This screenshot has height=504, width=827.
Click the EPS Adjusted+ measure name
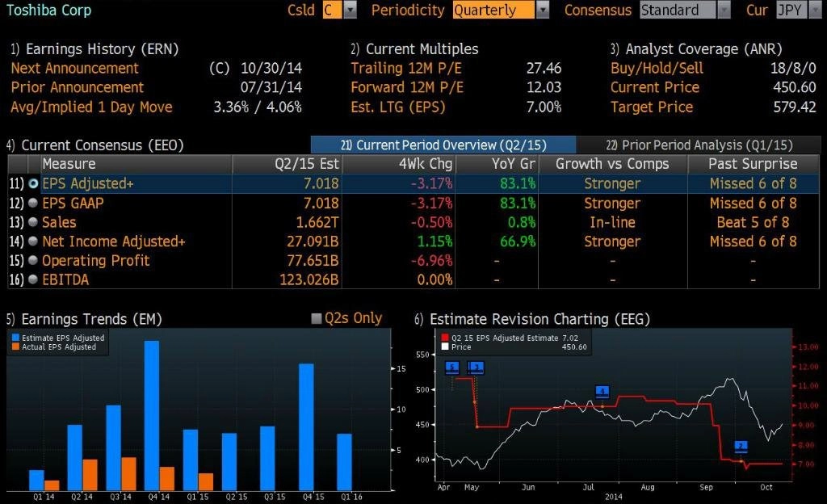(87, 183)
